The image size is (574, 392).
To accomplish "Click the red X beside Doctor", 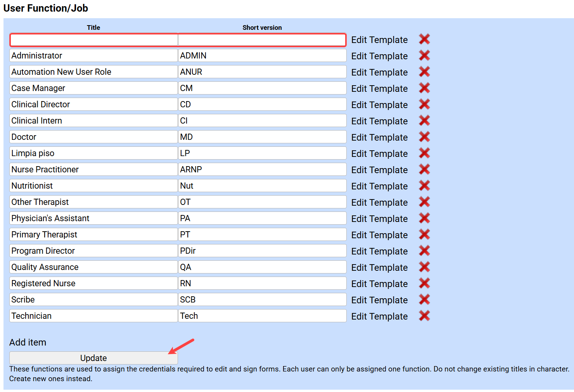I will pyautogui.click(x=424, y=137).
